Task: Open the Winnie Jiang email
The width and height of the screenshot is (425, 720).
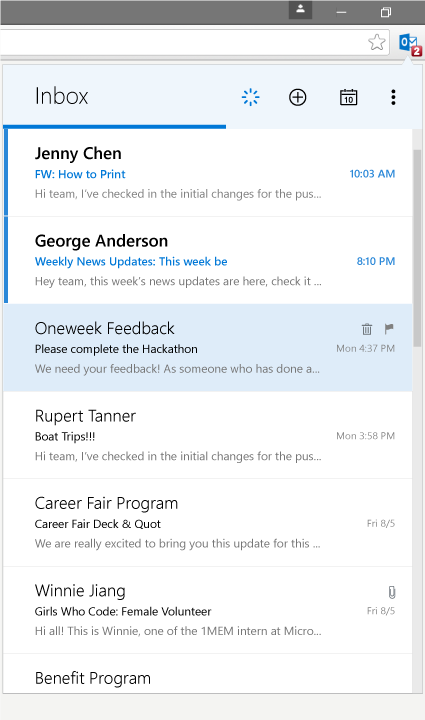Action: click(208, 610)
